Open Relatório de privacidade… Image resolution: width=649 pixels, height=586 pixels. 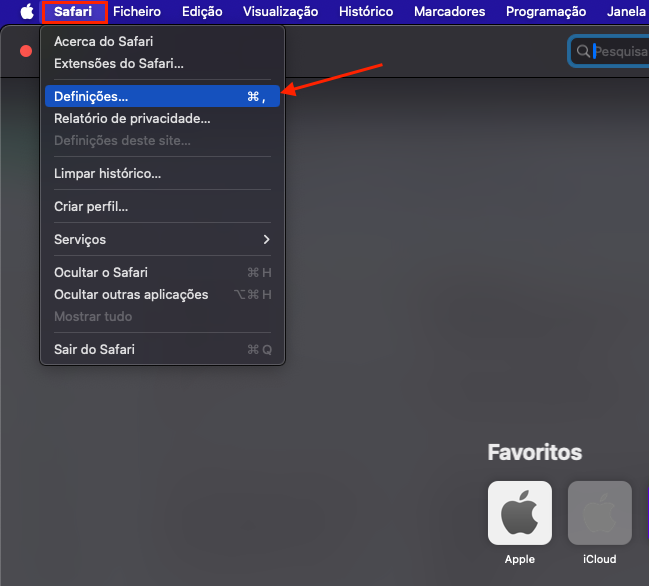(x=162, y=118)
